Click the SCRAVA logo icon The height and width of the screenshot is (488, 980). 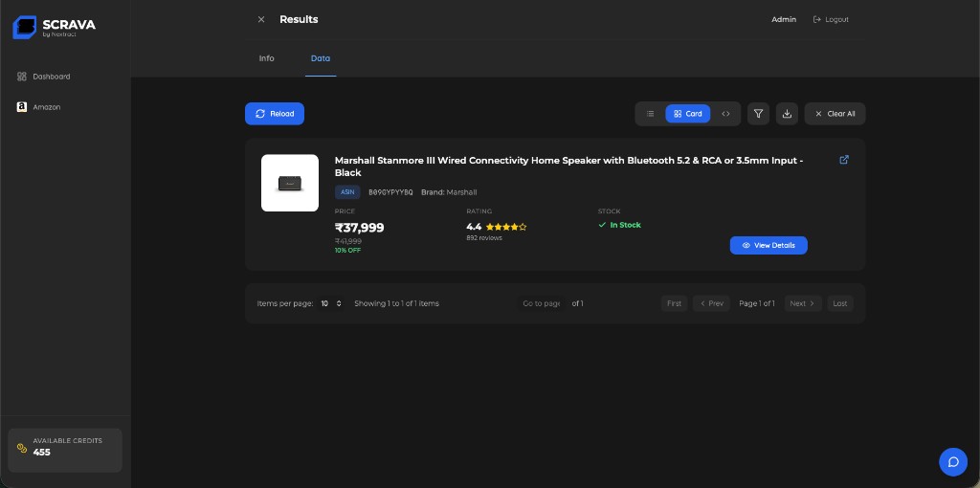pos(24,27)
